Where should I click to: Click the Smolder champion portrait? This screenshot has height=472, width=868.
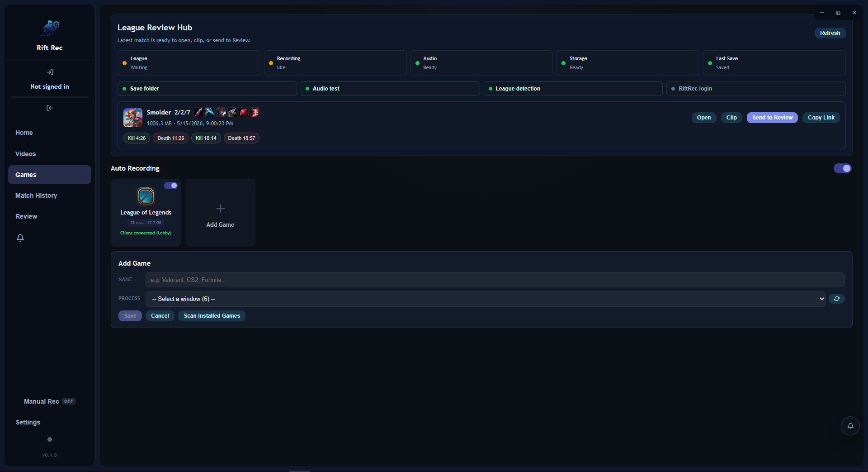pos(133,118)
